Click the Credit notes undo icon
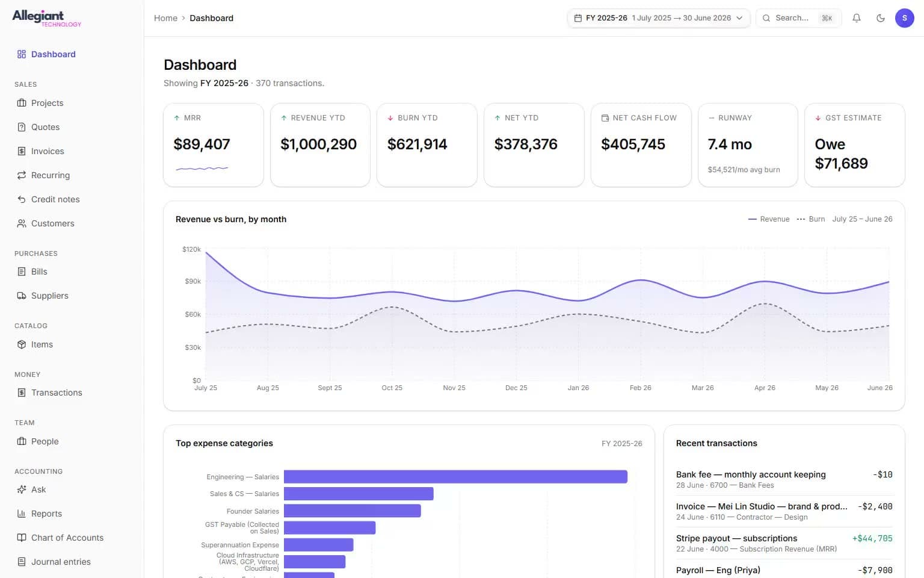The height and width of the screenshot is (578, 924). (22, 199)
